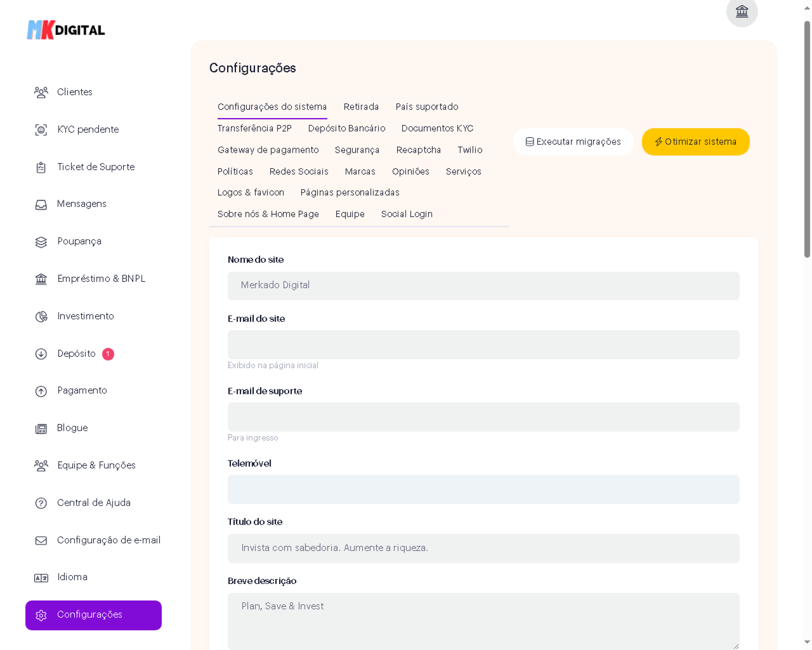Click the Nome do site input field
The height and width of the screenshot is (650, 812).
coord(483,286)
